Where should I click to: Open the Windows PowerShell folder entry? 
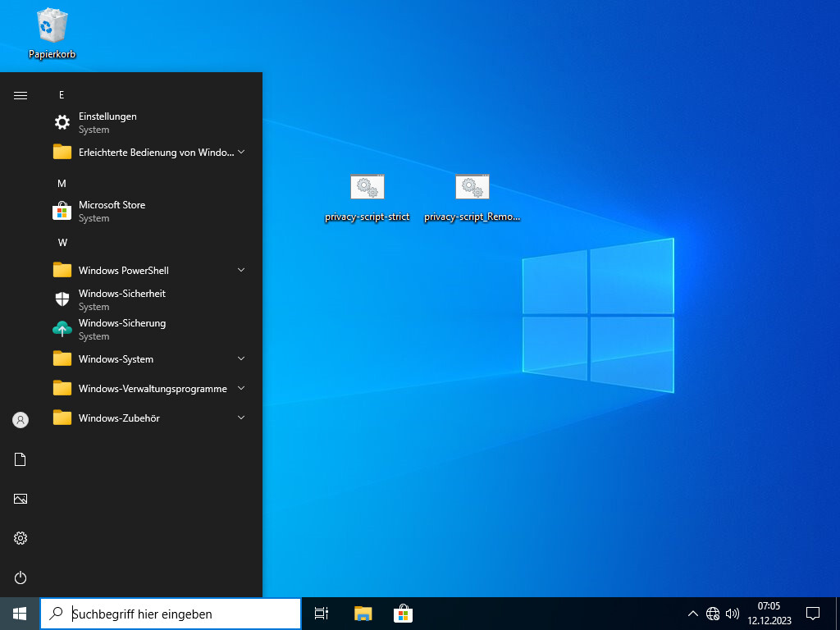[150, 270]
